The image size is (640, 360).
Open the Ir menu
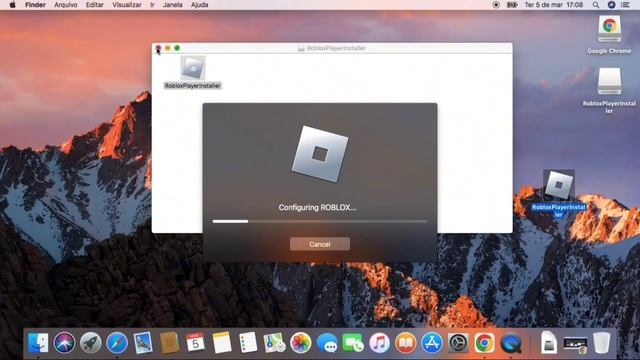point(152,5)
